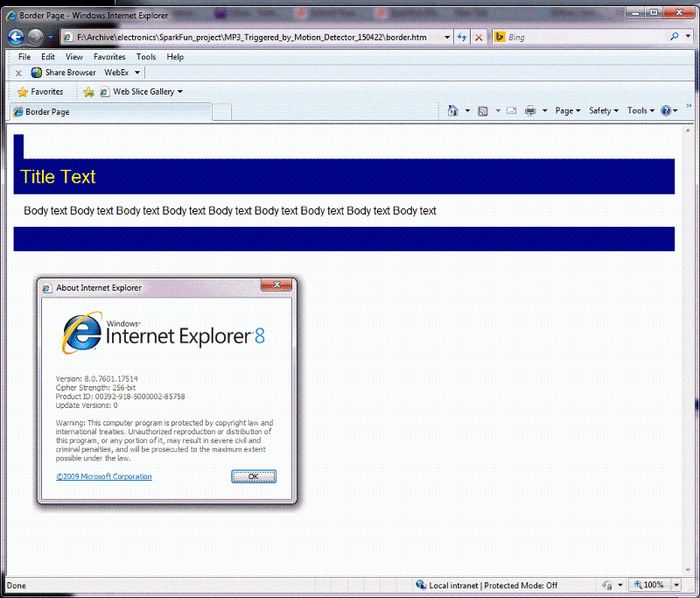This screenshot has width=700, height=598.
Task: Expand the Print options dropdown arrow
Action: tap(544, 110)
